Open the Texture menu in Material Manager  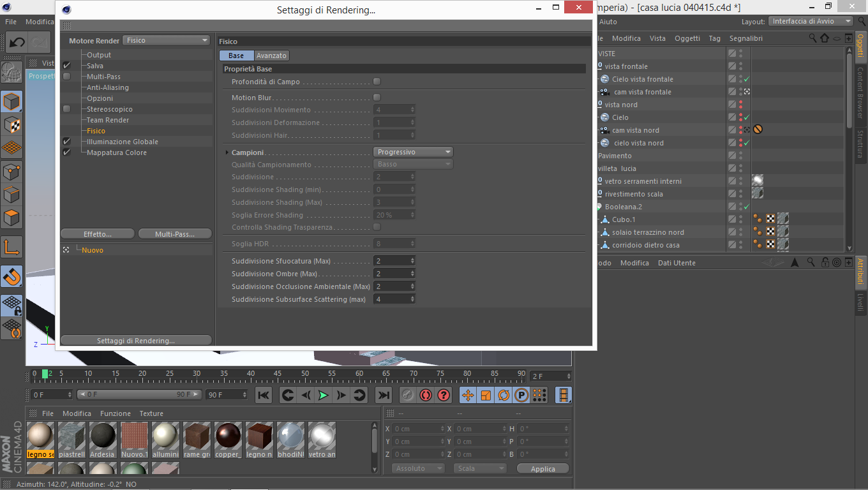(x=151, y=413)
